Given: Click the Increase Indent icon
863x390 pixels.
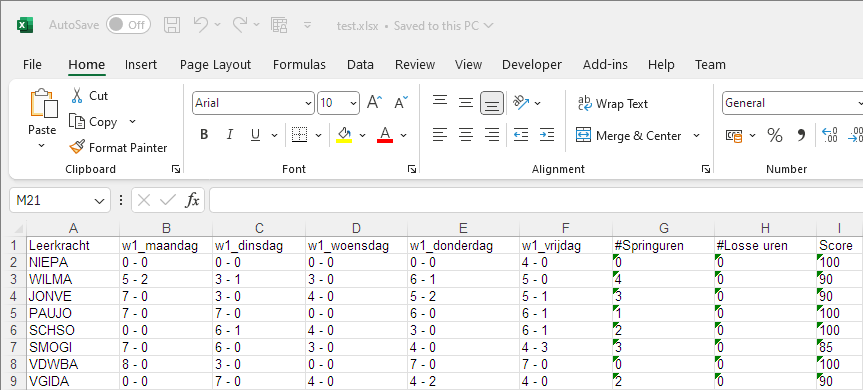Looking at the screenshot, I should point(547,135).
